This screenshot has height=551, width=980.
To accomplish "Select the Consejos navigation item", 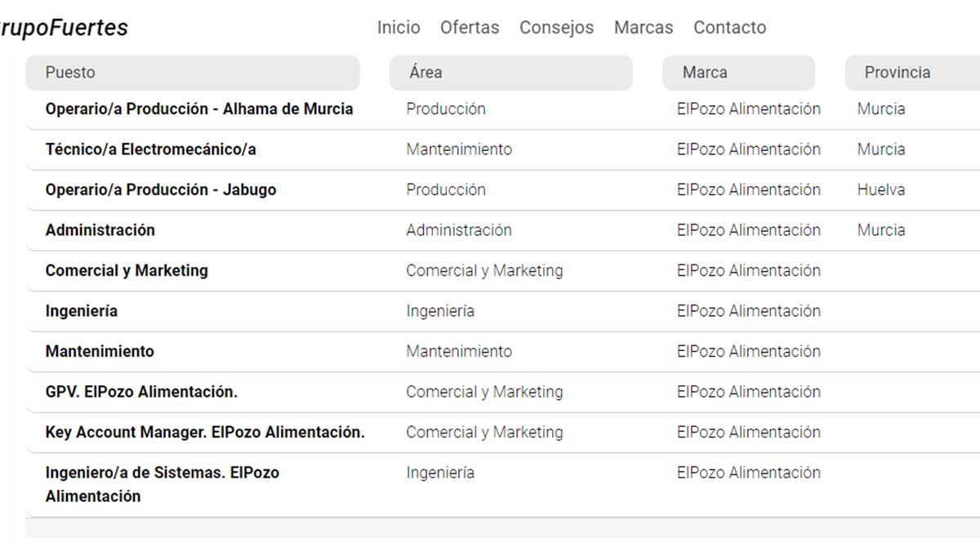I will [x=556, y=27].
